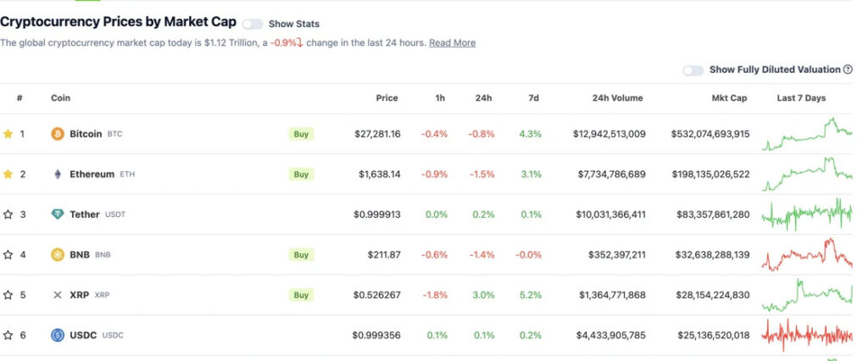Sort by the Price column header
868x361 pixels.
pos(387,98)
